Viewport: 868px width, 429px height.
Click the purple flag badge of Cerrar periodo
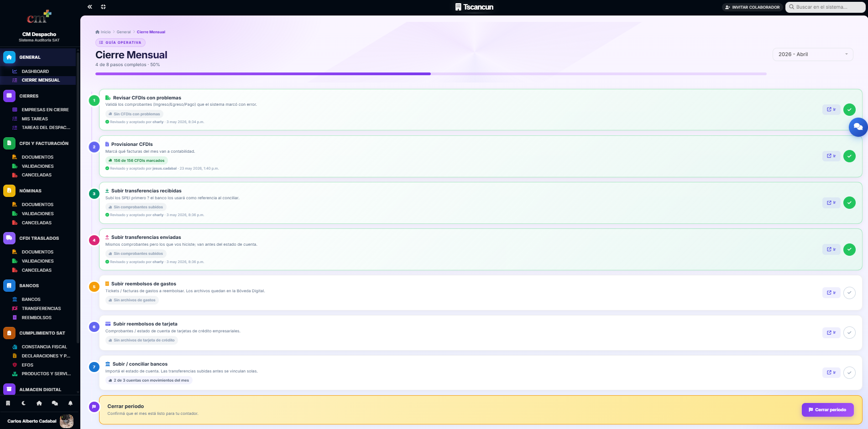[x=94, y=407]
